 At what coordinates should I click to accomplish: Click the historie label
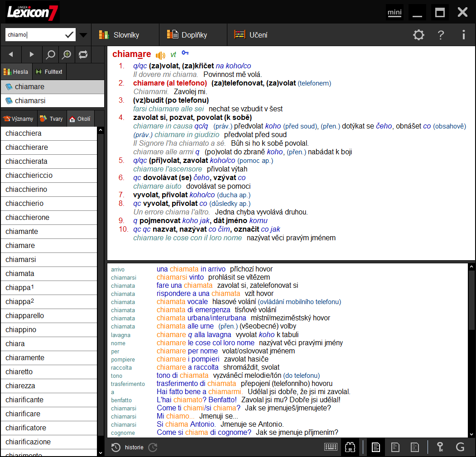pyautogui.click(x=134, y=447)
